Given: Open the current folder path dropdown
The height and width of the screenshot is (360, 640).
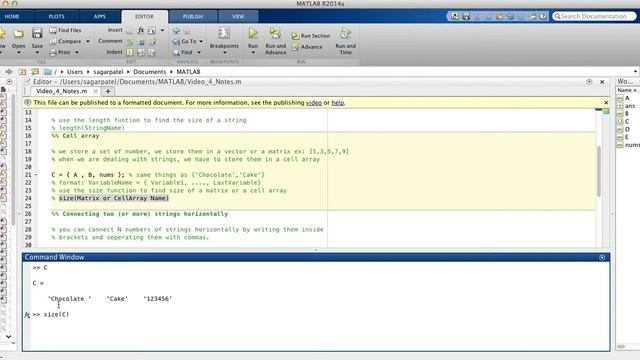Looking at the screenshot, I should tap(636, 71).
